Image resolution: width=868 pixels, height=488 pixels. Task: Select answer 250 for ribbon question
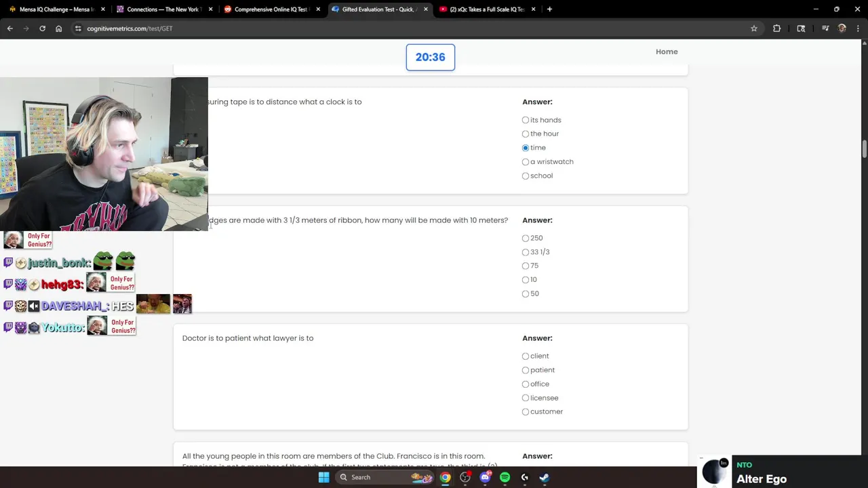click(x=526, y=238)
